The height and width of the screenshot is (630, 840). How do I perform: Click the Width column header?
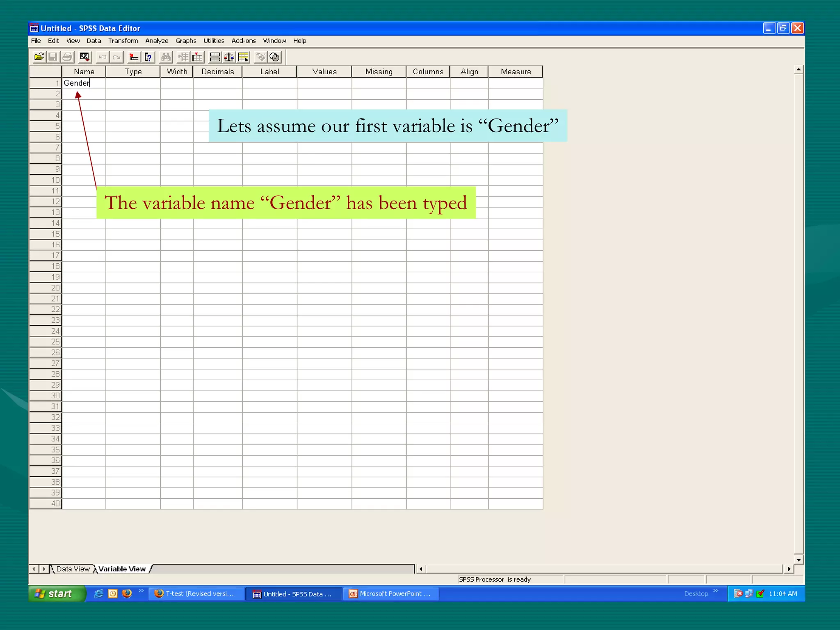177,71
